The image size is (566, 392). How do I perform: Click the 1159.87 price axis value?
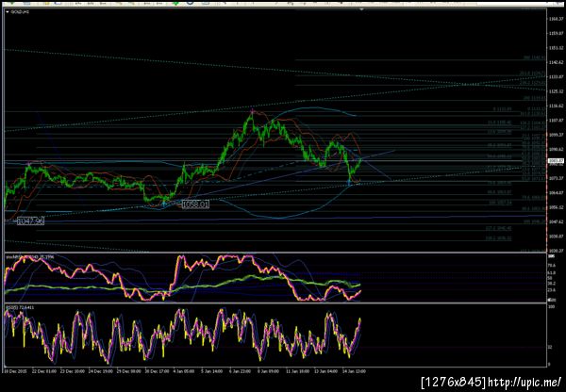tap(557, 34)
